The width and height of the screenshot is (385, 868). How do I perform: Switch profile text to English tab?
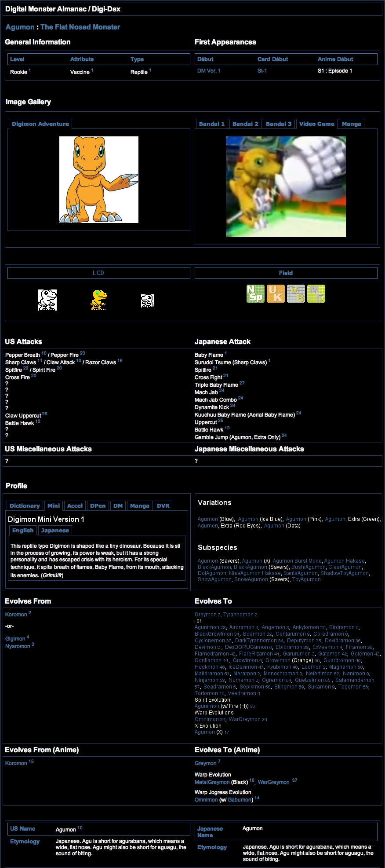tap(23, 531)
